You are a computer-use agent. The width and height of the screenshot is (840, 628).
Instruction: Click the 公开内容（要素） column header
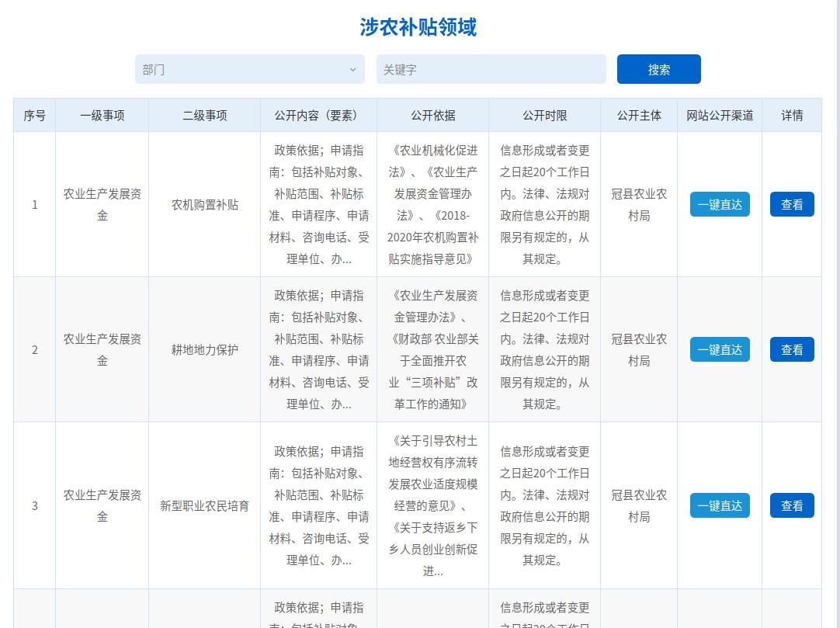[x=319, y=115]
